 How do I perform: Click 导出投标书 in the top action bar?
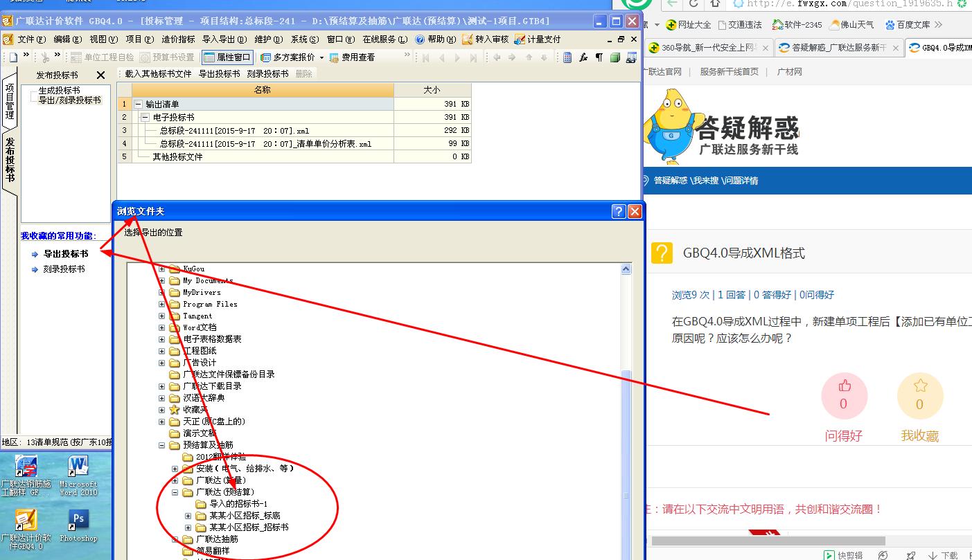pos(219,73)
